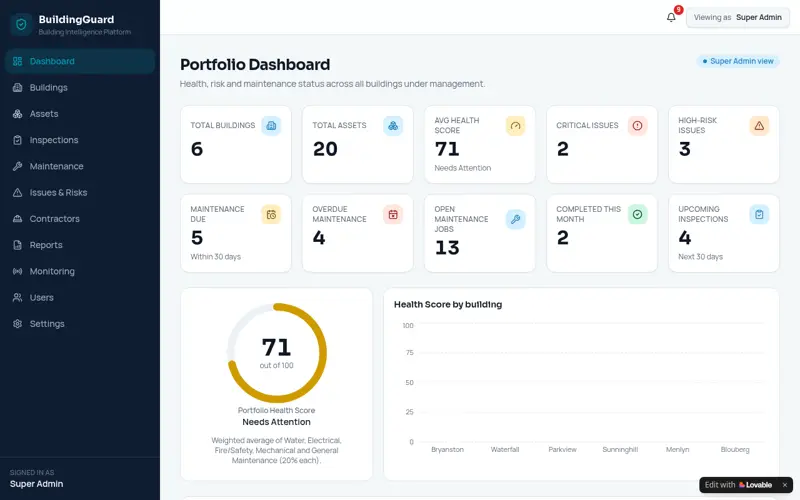The width and height of the screenshot is (800, 500).
Task: Click the BuildingGuard brand name
Action: pyautogui.click(x=77, y=19)
